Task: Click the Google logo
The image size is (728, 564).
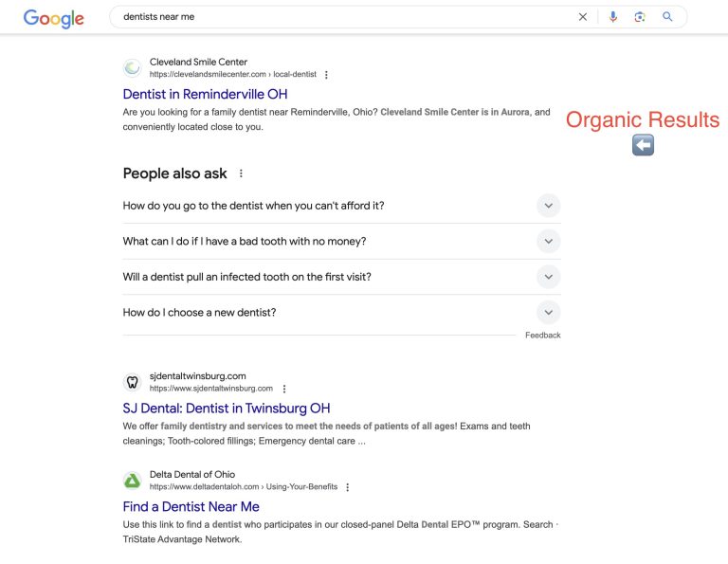Action: (x=53, y=18)
